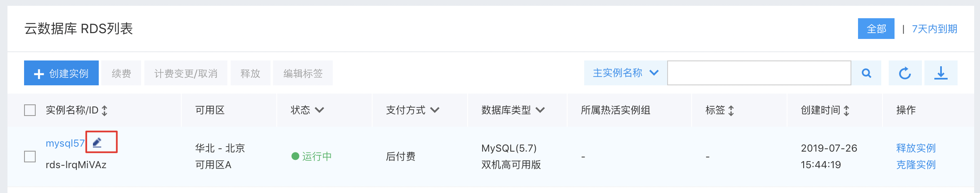This screenshot has height=193, width=980.
Task: Refresh the RDS instance list
Action: click(x=905, y=73)
